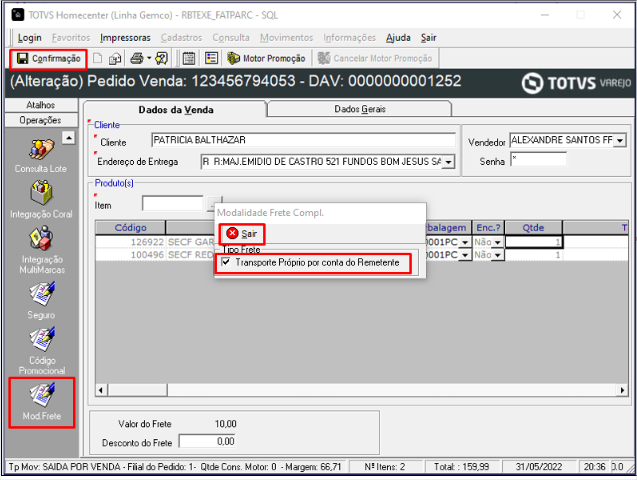Click the list details toolbar icon
This screenshot has height=480, width=637.
[x=211, y=58]
